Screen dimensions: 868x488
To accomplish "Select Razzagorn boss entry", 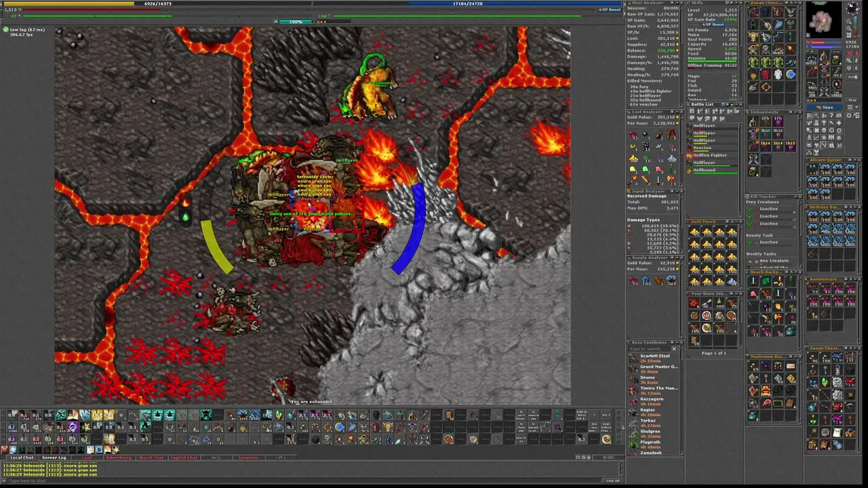I will 654,401.
